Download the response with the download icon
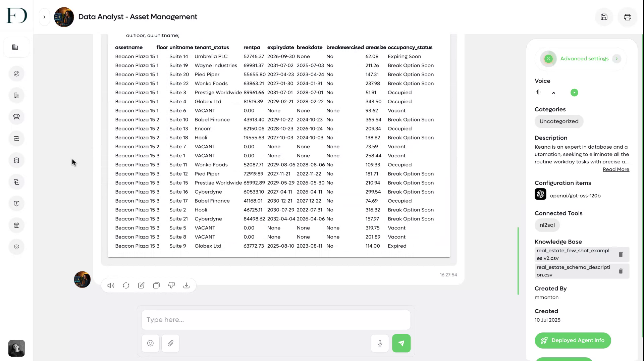 point(186,286)
